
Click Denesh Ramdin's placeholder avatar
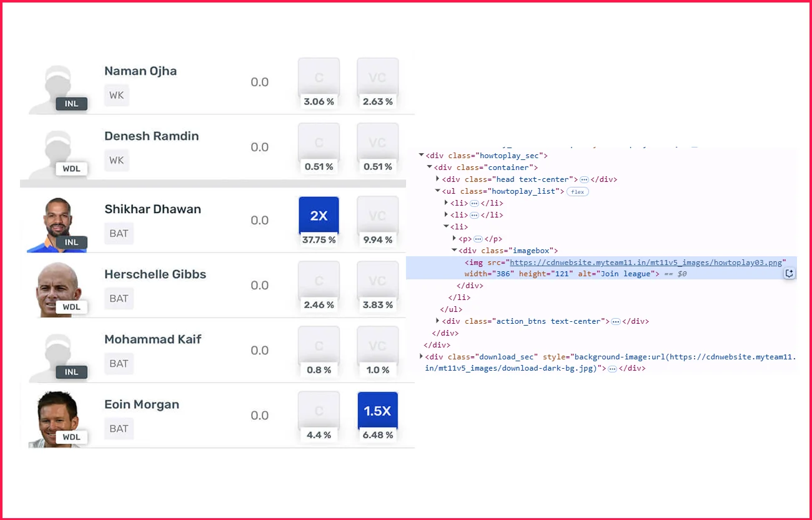click(x=57, y=152)
